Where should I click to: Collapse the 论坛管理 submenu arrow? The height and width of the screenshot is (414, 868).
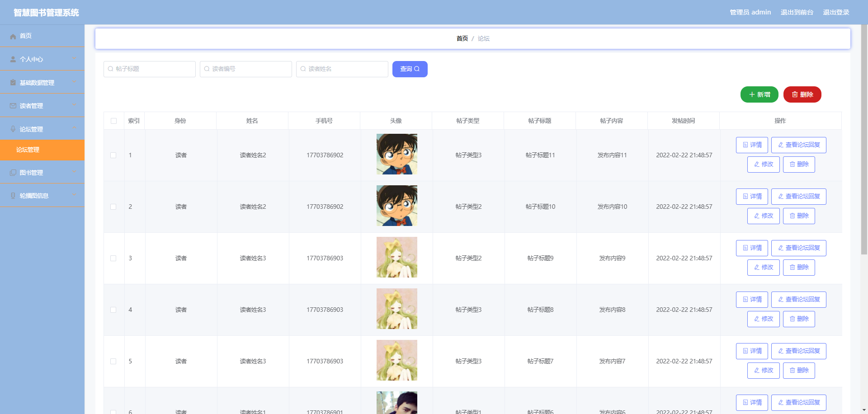(74, 128)
